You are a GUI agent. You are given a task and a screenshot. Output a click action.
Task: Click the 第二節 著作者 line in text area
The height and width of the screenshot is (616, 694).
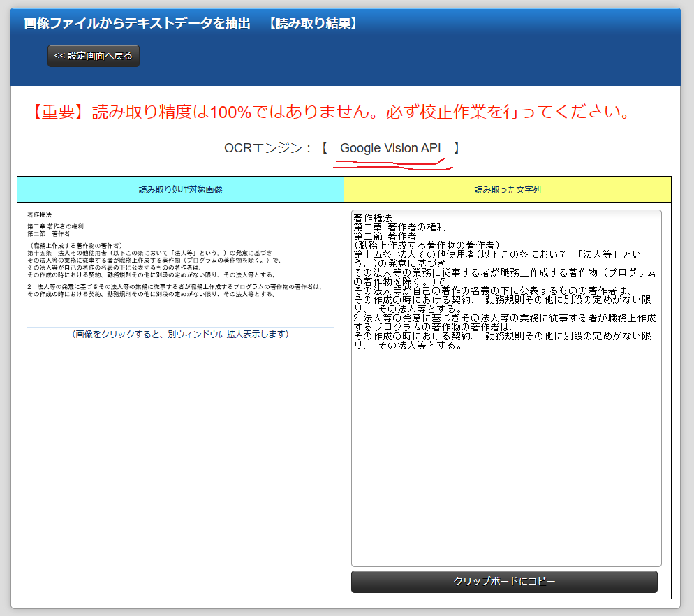[385, 236]
